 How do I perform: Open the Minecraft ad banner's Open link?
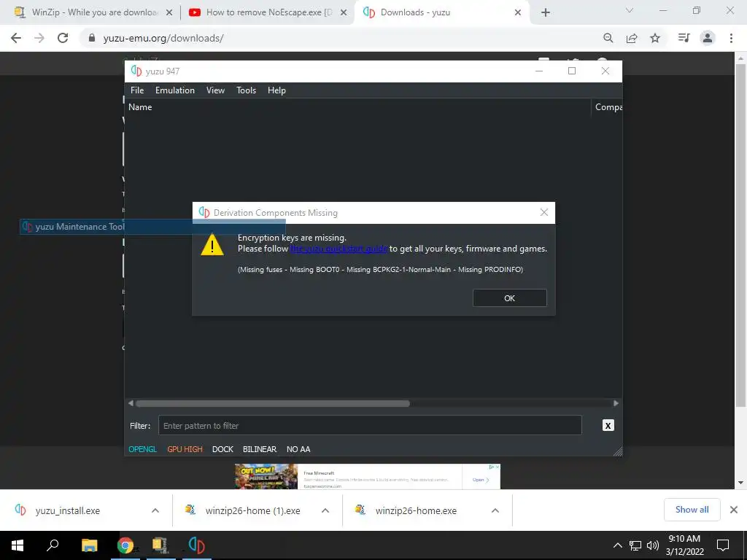(x=481, y=480)
